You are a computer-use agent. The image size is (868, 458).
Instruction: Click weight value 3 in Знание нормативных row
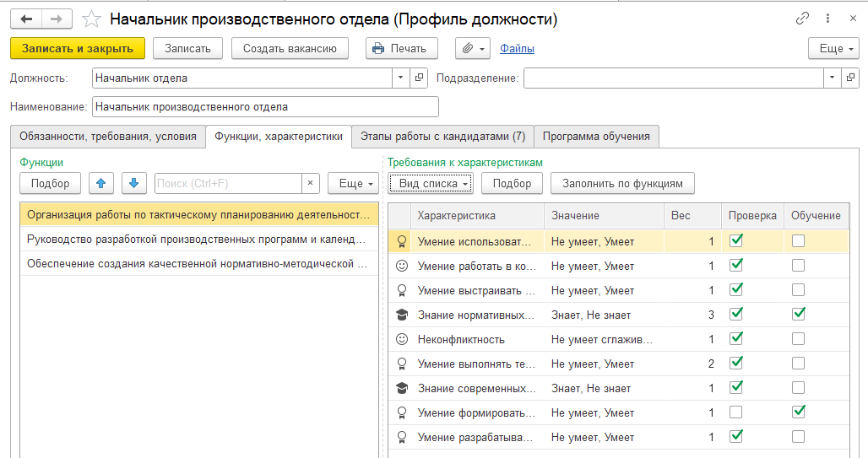711,315
